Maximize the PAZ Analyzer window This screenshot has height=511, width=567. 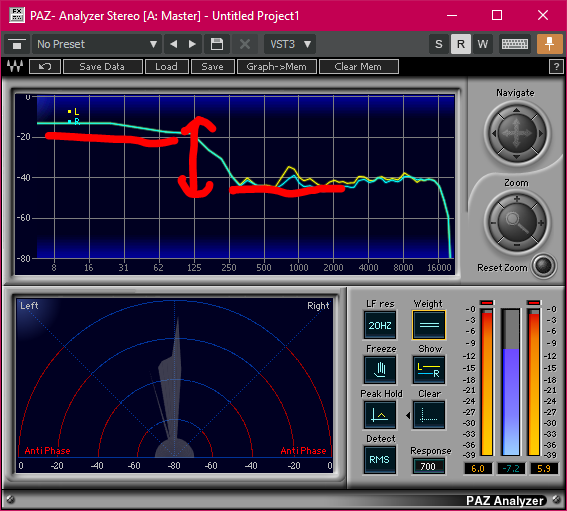click(x=497, y=15)
